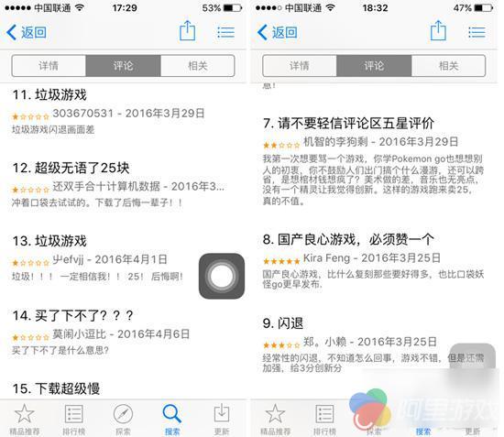Select 评论 tab in right screen
Image resolution: width=504 pixels, height=437 pixels.
pyautogui.click(x=374, y=66)
